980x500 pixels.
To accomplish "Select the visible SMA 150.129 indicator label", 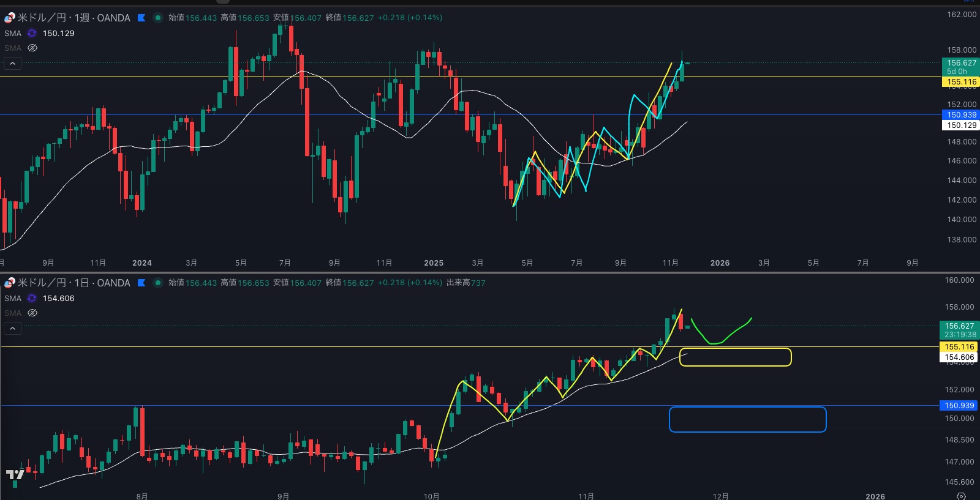I will pos(13,34).
